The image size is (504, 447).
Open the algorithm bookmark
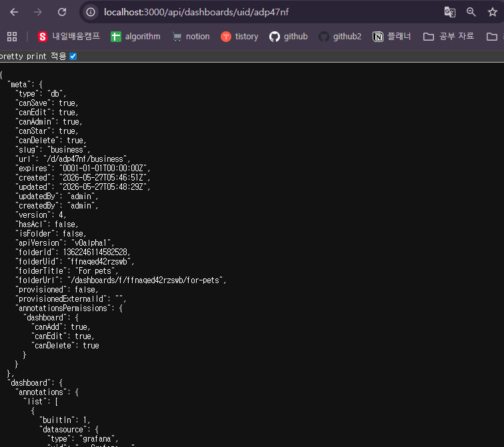[x=135, y=37]
